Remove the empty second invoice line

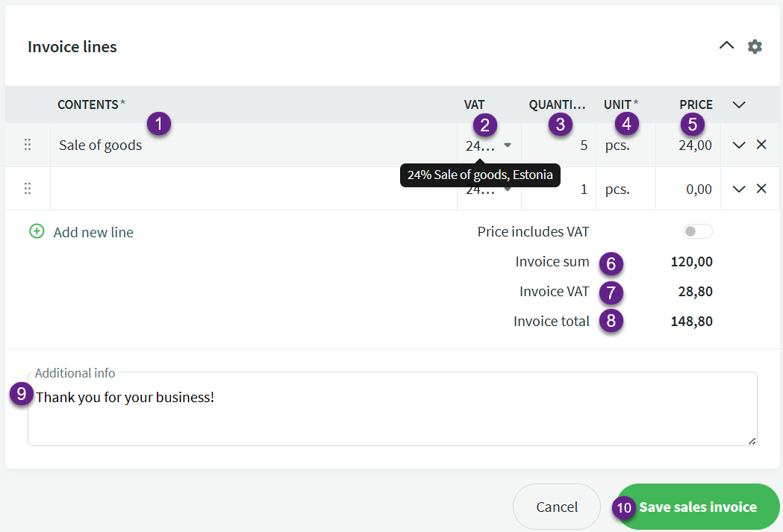pyautogui.click(x=761, y=189)
